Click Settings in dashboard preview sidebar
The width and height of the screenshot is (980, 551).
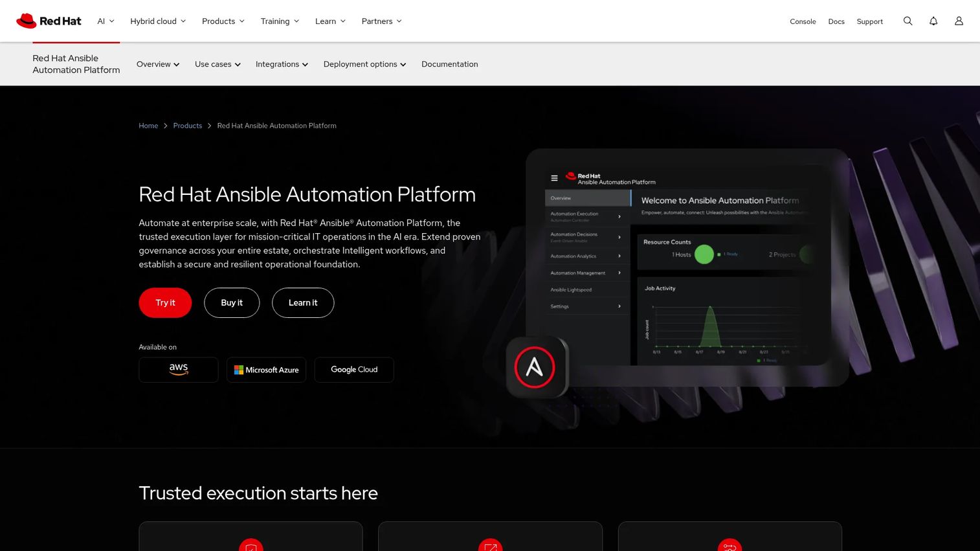587,306
